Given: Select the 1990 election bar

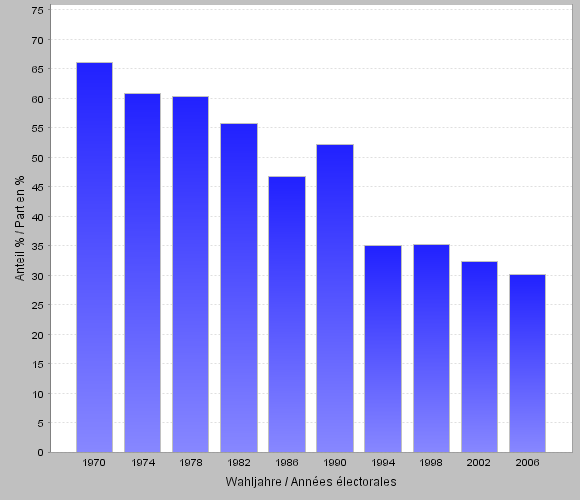Looking at the screenshot, I should click(335, 298).
